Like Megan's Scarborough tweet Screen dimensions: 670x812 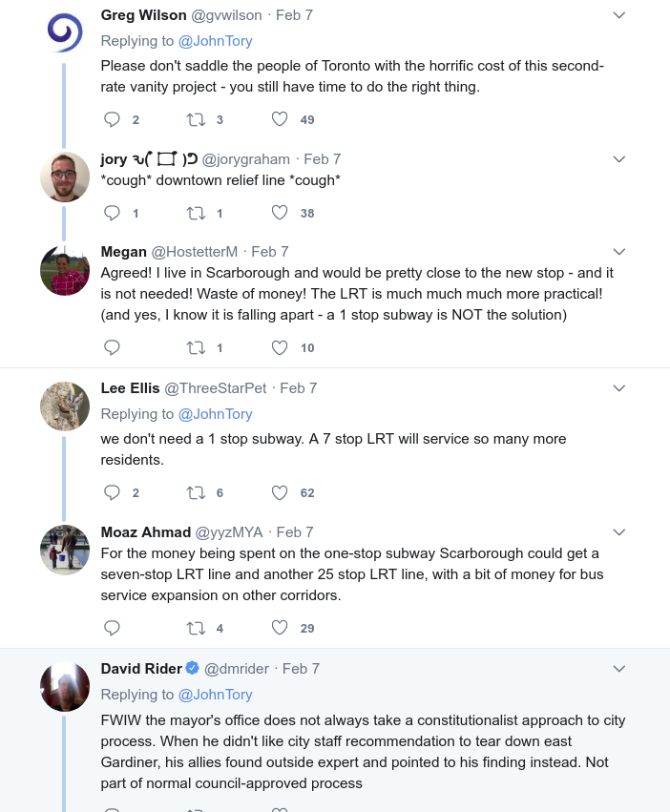coord(280,347)
